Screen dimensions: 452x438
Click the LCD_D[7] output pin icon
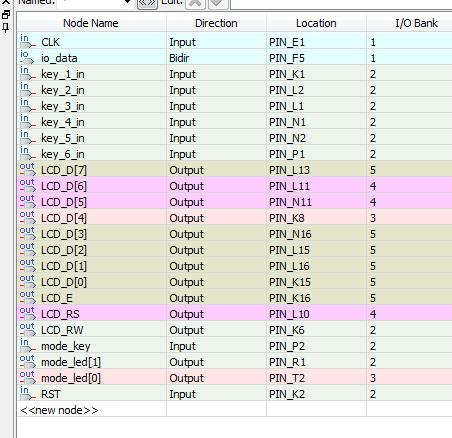27,170
